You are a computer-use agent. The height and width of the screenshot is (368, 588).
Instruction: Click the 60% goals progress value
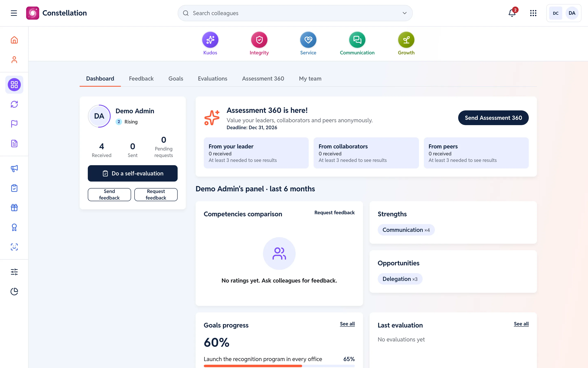(x=216, y=342)
